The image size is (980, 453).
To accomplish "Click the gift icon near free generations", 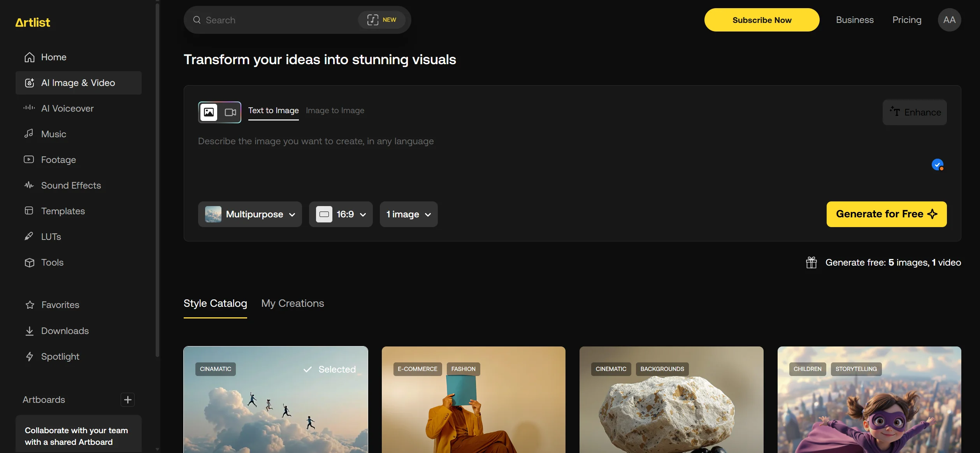I will 811,263.
